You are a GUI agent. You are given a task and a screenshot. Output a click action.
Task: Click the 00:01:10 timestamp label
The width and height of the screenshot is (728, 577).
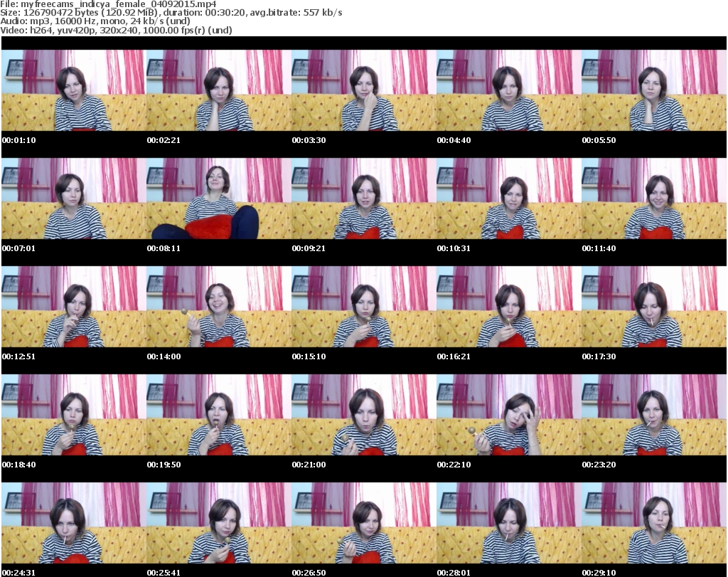(18, 140)
